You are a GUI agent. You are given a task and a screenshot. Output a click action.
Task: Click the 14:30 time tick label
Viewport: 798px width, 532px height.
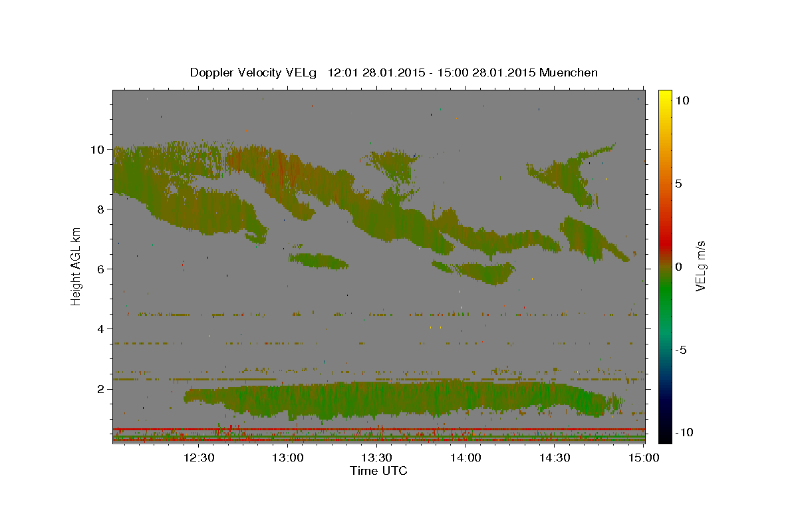(555, 458)
